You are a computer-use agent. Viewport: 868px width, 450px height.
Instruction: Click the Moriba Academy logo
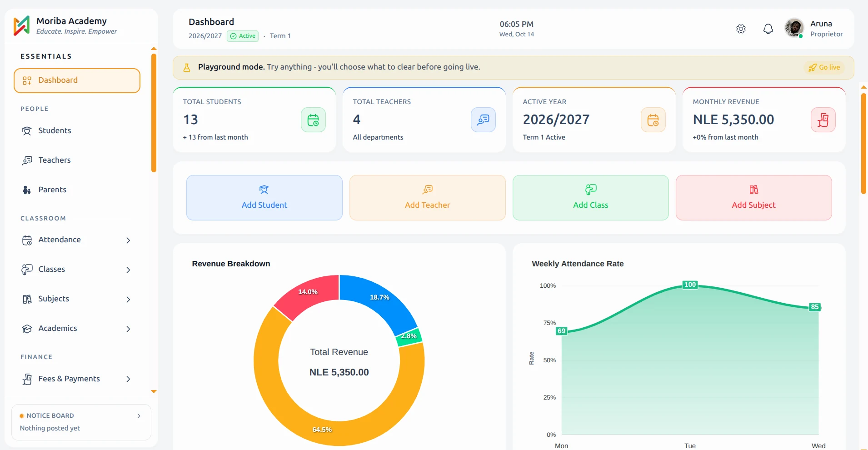pyautogui.click(x=21, y=26)
